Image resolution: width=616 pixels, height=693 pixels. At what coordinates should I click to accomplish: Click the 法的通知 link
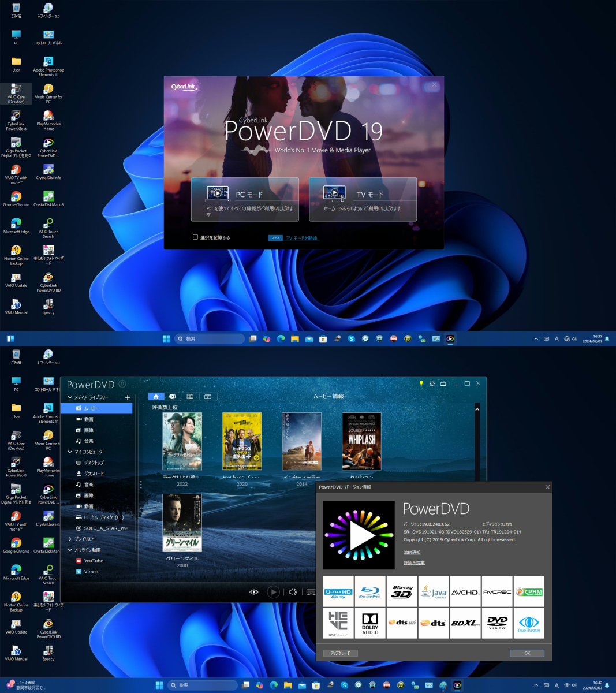point(412,553)
